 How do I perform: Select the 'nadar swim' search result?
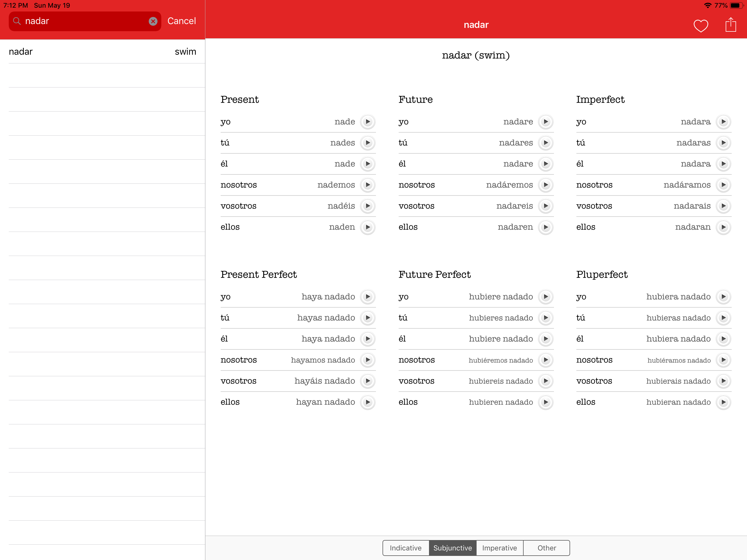coord(102,52)
